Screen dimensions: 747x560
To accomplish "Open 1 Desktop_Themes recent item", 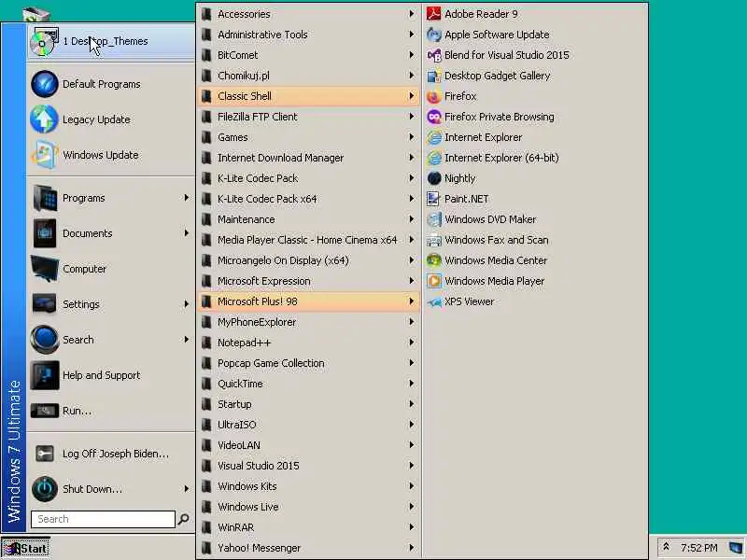I will click(x=110, y=41).
